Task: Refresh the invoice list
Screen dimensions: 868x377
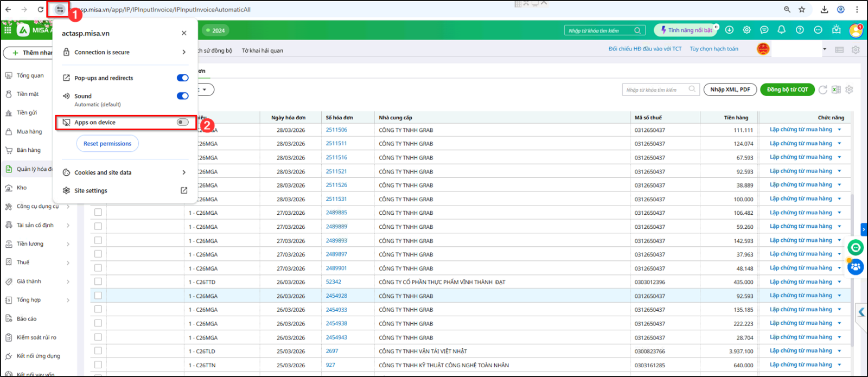Action: [823, 90]
